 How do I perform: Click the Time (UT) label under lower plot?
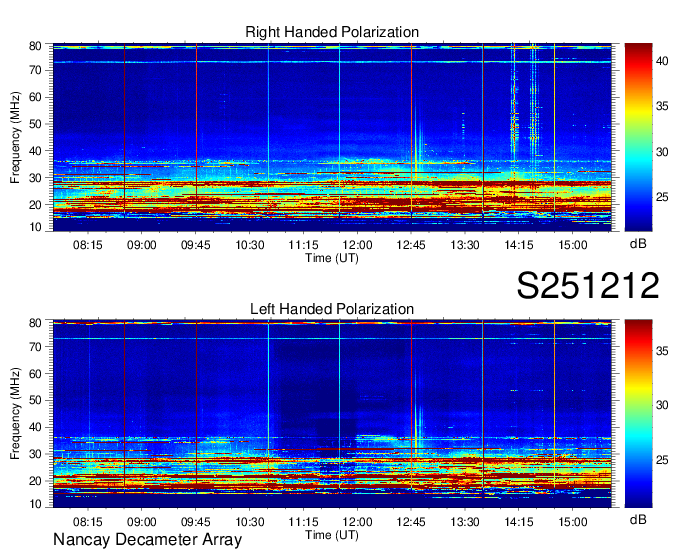pyautogui.click(x=331, y=534)
